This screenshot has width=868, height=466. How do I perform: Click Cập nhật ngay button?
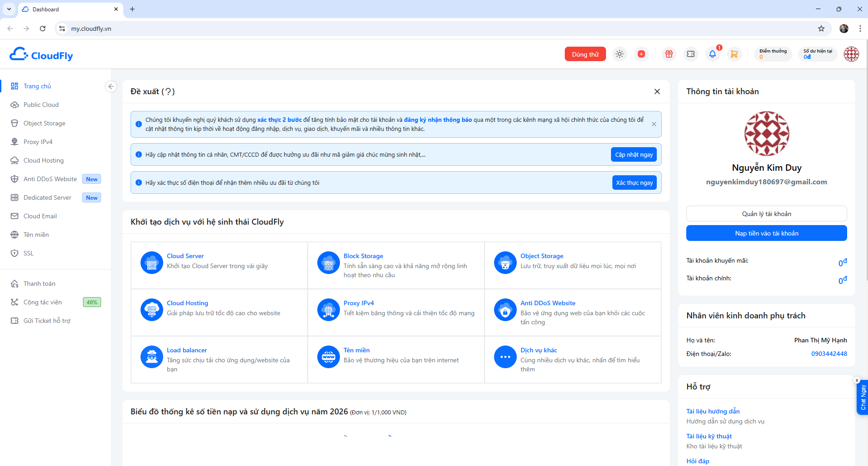click(634, 154)
